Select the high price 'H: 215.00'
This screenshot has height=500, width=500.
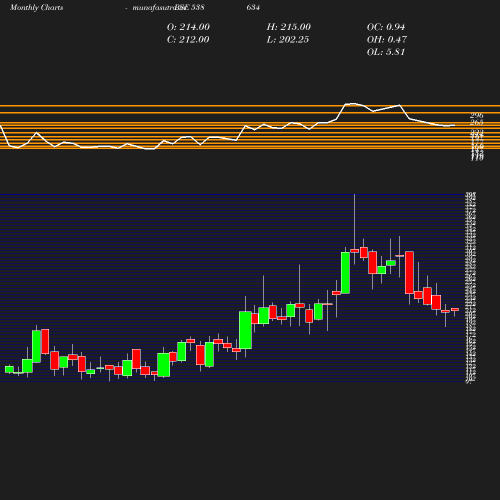[x=288, y=27]
